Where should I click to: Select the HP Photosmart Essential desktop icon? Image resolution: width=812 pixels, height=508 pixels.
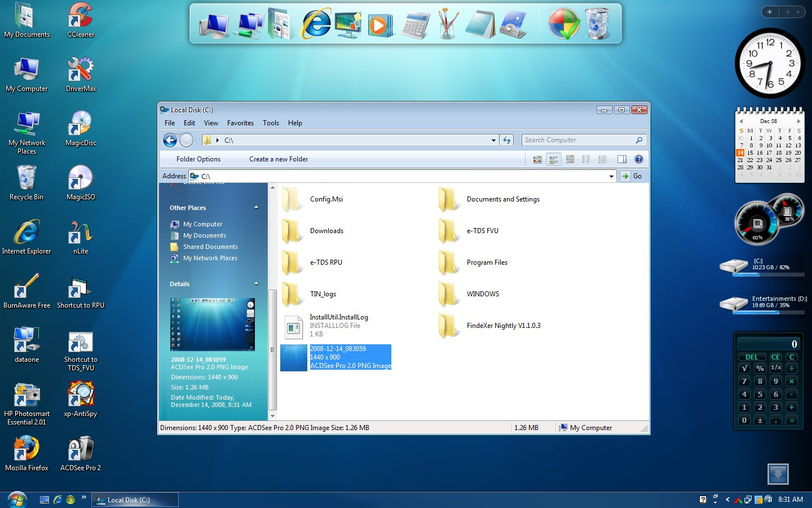coord(27,404)
